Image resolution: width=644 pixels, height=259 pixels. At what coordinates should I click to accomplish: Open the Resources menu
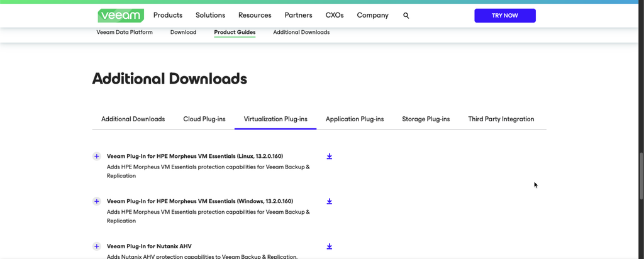pos(255,16)
